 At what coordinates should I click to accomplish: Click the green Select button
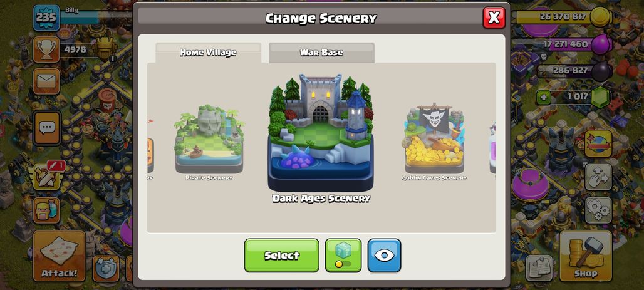282,255
